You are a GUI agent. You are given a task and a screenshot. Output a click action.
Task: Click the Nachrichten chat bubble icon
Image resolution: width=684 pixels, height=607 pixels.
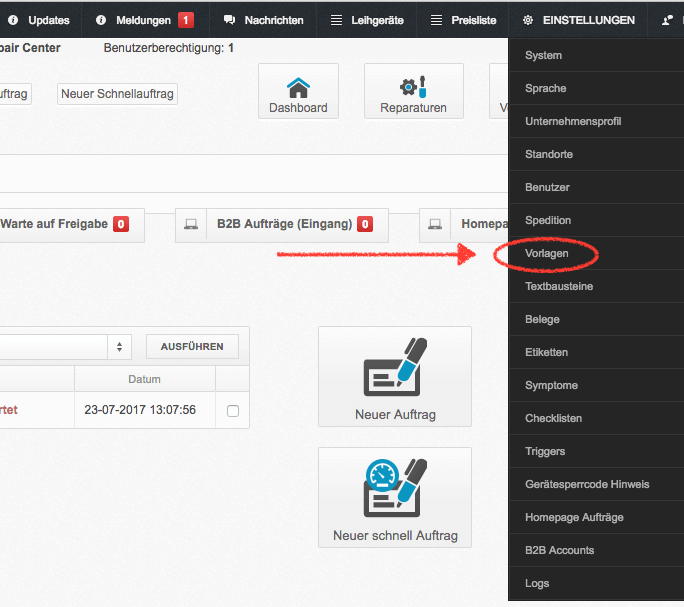point(229,20)
